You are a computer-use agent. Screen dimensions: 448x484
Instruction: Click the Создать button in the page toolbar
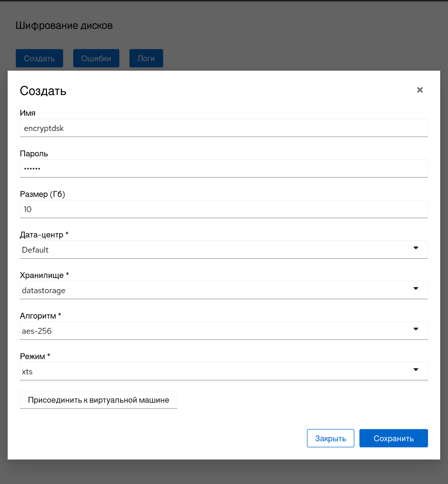click(x=39, y=58)
